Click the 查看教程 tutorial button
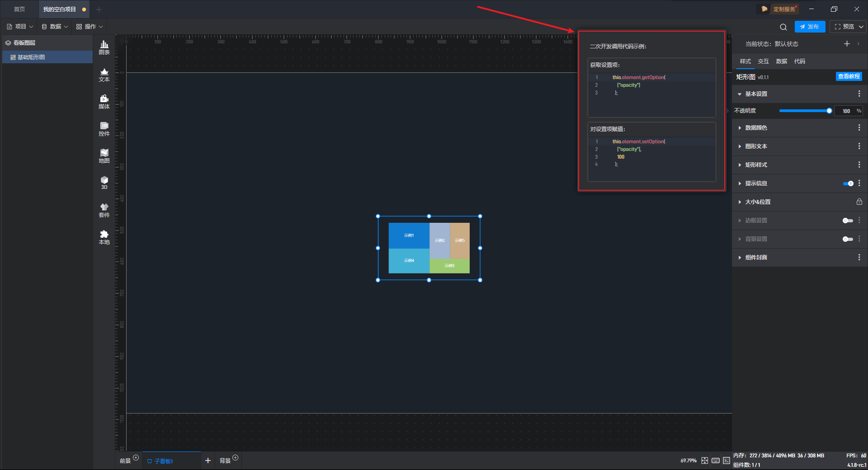 point(849,77)
